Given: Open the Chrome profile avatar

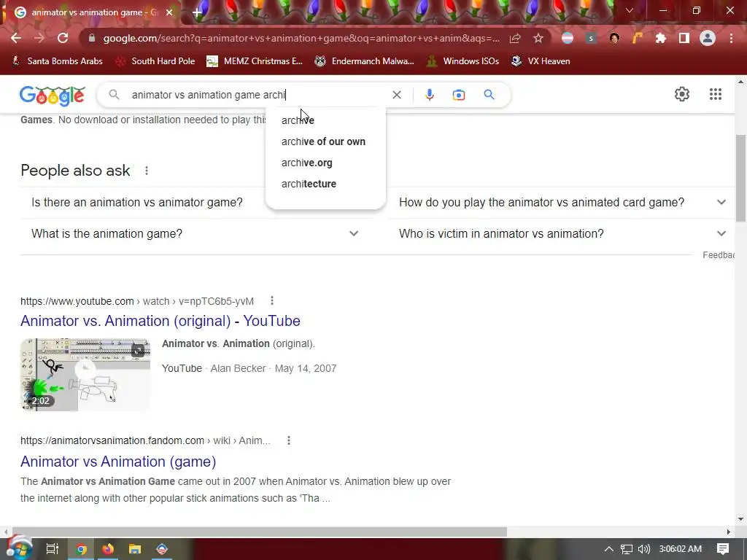Looking at the screenshot, I should [708, 38].
